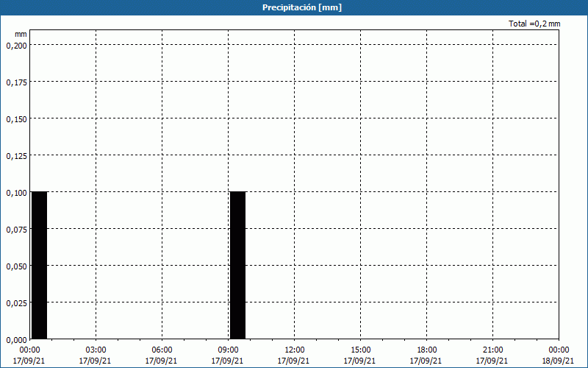Click the 18:00 time axis label
Viewport: 588px width, 368px height.
426,350
